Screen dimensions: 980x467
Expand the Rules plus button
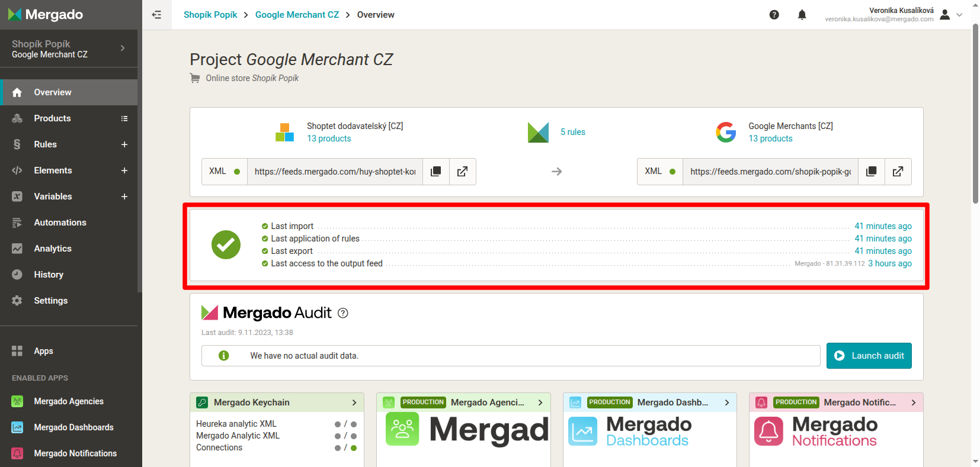tap(124, 144)
